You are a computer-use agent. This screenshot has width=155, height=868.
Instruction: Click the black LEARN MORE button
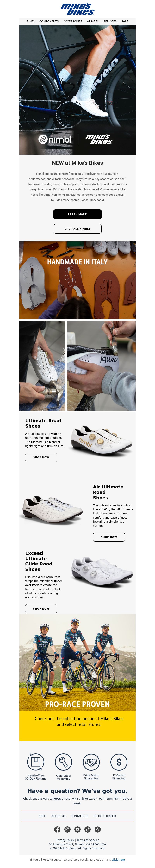point(77,214)
